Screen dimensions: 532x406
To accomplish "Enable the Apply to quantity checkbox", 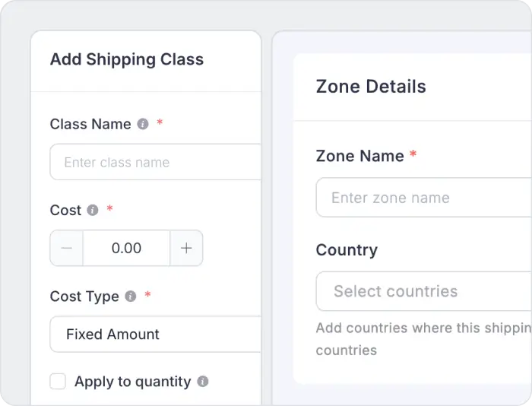I will tap(58, 382).
